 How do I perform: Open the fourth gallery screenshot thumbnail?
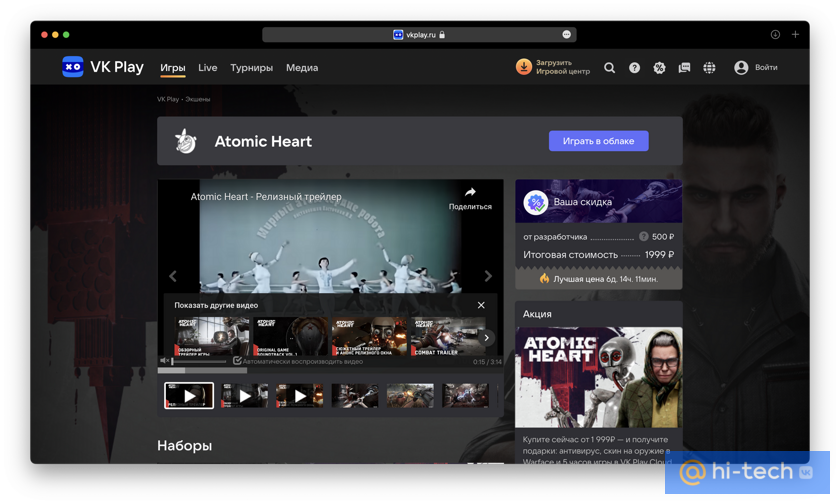[355, 396]
